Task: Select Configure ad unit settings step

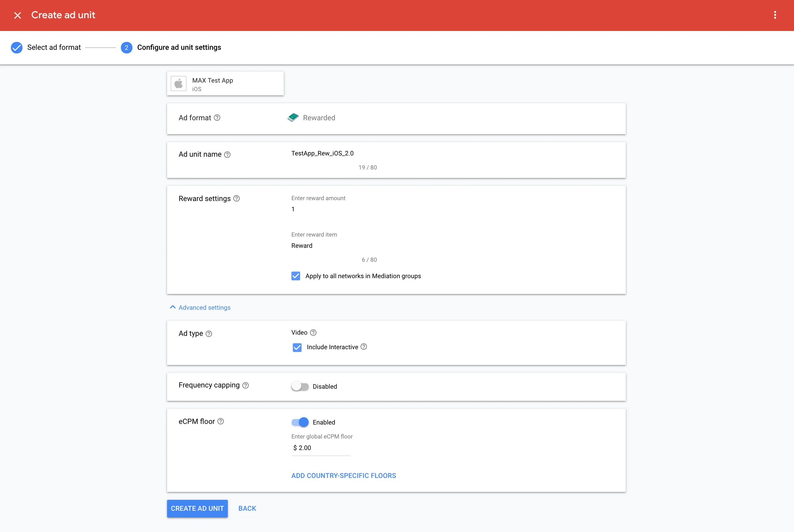Action: coord(179,47)
